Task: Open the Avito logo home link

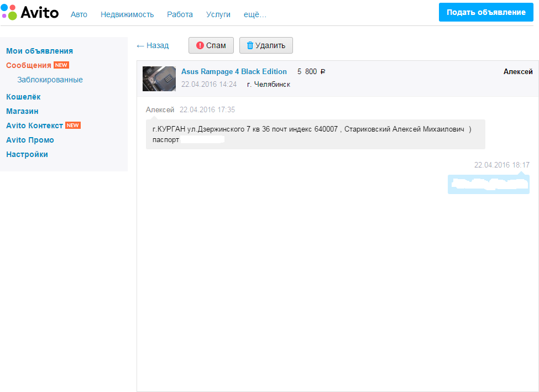Action: coord(29,12)
